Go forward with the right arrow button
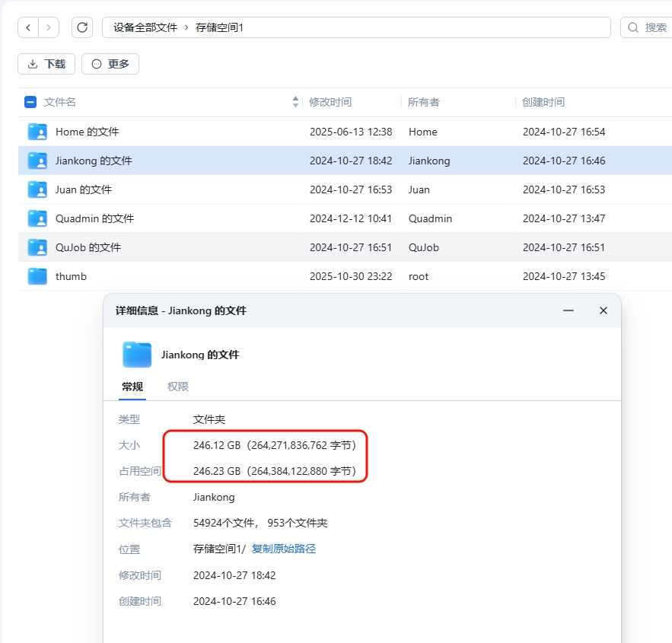Viewport: 672px width, 643px height. (49, 27)
